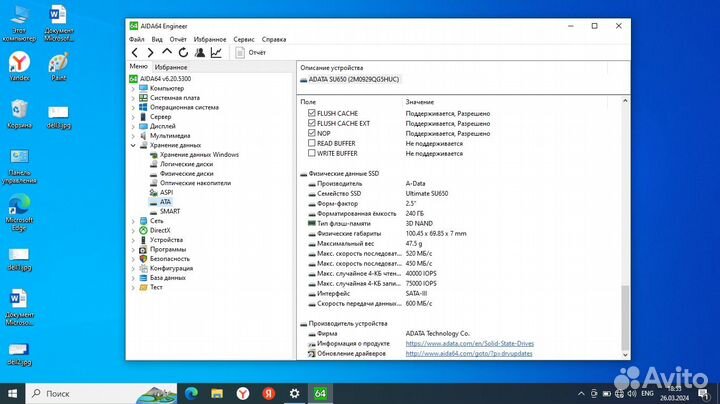Open the user profile toolbar icon
720x404 pixels.
click(x=200, y=53)
